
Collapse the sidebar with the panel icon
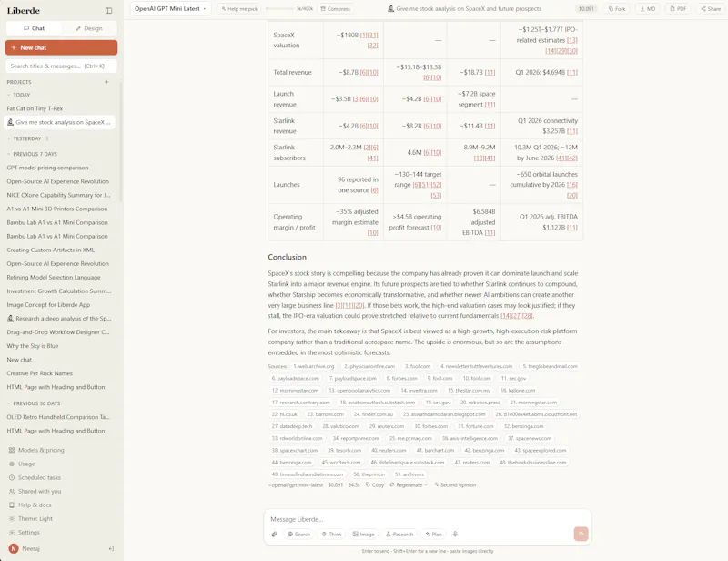pyautogui.click(x=108, y=11)
